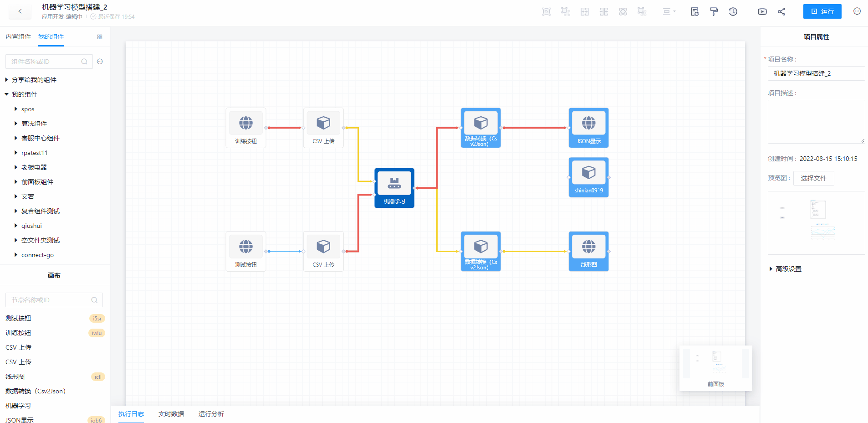Open the 实时数据 tab
The width and height of the screenshot is (868, 423).
[171, 414]
